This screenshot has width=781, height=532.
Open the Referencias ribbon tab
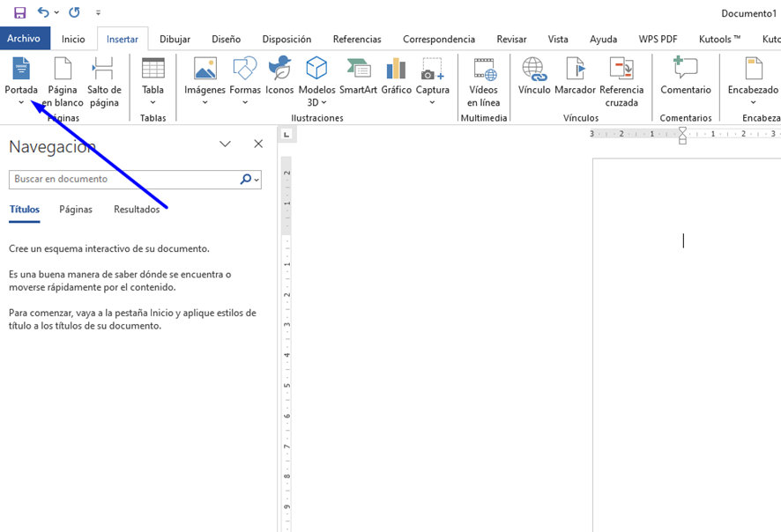point(357,39)
